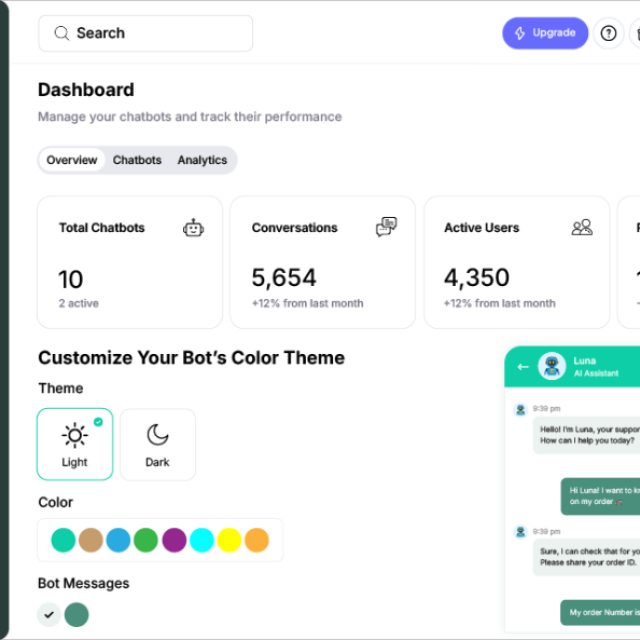The height and width of the screenshot is (640, 640).
Task: Click the "AI Assistant" subtitle
Action: (x=596, y=373)
